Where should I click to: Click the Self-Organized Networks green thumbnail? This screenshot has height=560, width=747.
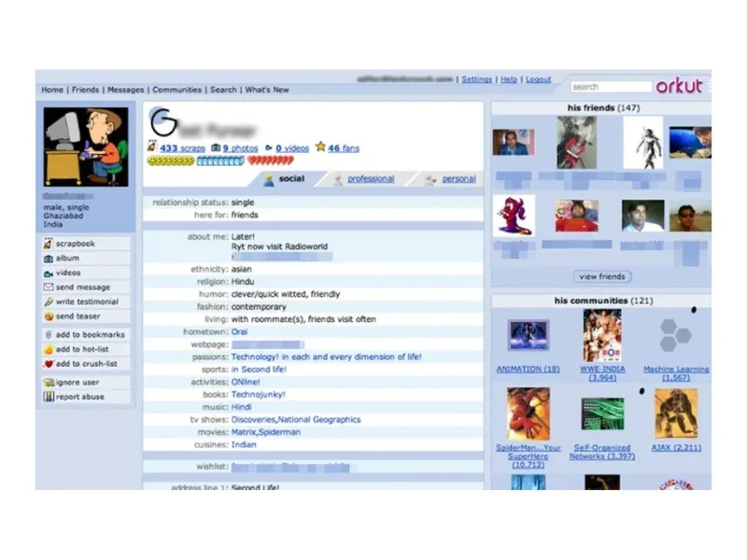tap(602, 414)
